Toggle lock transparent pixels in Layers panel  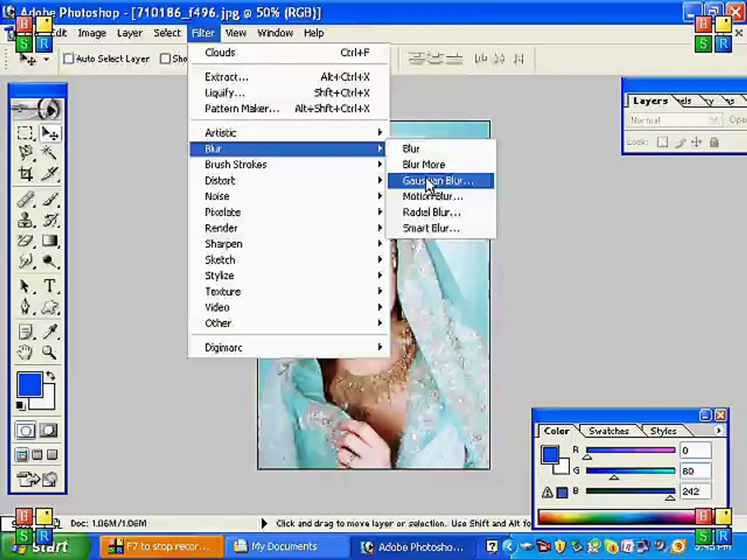pos(662,142)
